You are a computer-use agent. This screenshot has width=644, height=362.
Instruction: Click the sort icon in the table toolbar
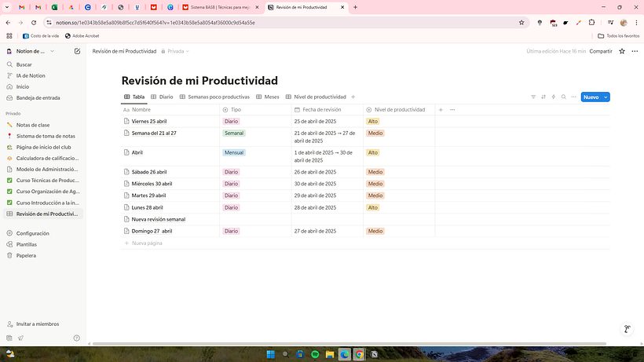coord(543,97)
